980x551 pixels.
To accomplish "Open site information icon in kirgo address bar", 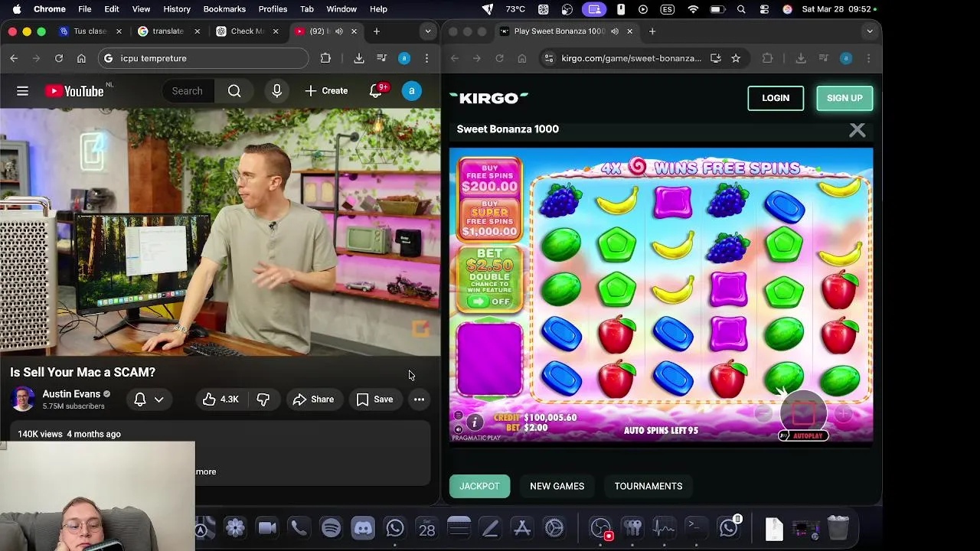I will pyautogui.click(x=548, y=58).
